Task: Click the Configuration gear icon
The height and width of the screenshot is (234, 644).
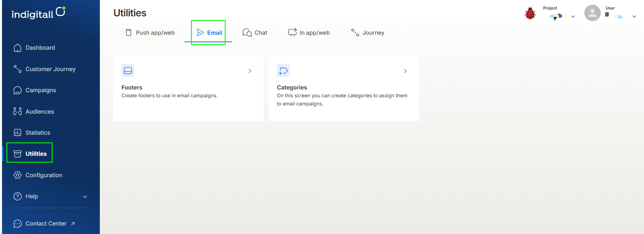Action: (17, 175)
